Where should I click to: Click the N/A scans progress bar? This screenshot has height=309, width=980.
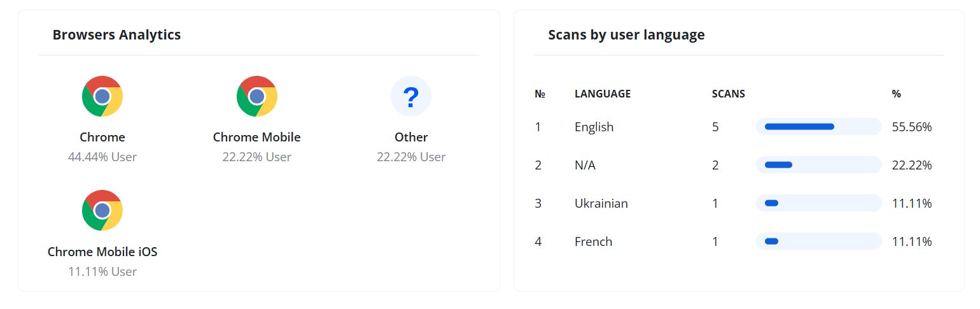pyautogui.click(x=818, y=165)
